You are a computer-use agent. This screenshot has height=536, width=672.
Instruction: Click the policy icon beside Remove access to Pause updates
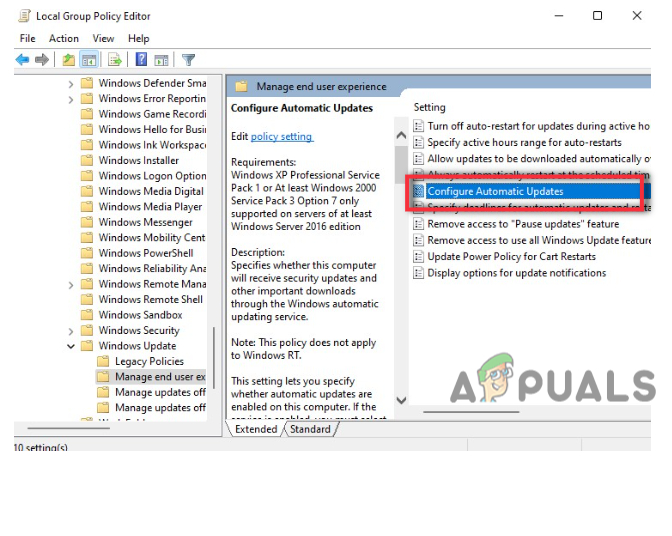point(418,224)
